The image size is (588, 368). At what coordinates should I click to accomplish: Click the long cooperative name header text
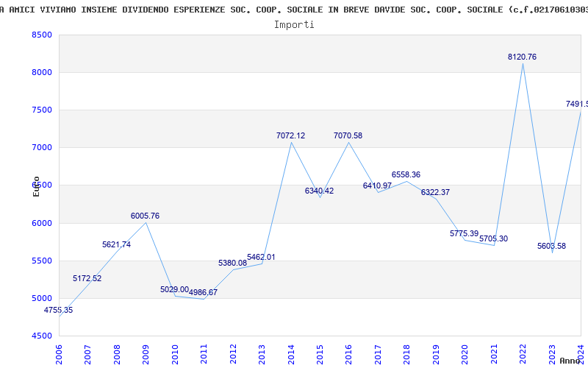click(x=294, y=10)
